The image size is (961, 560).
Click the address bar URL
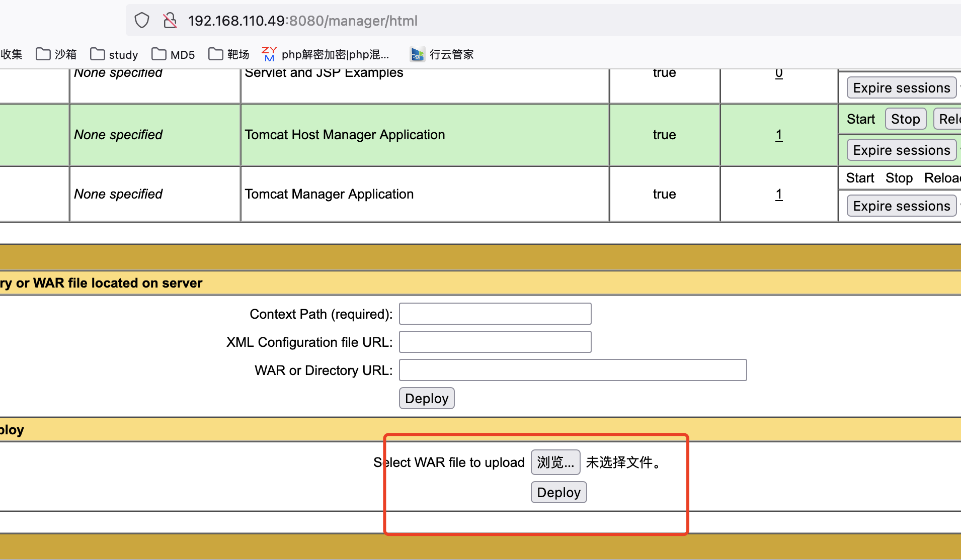[x=302, y=21]
